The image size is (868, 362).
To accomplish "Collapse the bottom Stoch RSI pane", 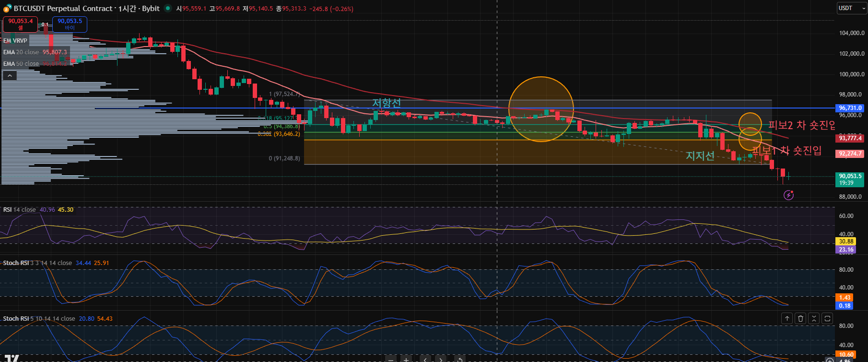I will tap(814, 318).
